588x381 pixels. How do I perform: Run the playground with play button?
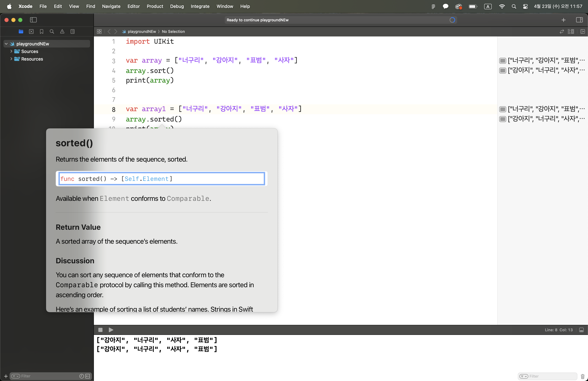click(111, 330)
